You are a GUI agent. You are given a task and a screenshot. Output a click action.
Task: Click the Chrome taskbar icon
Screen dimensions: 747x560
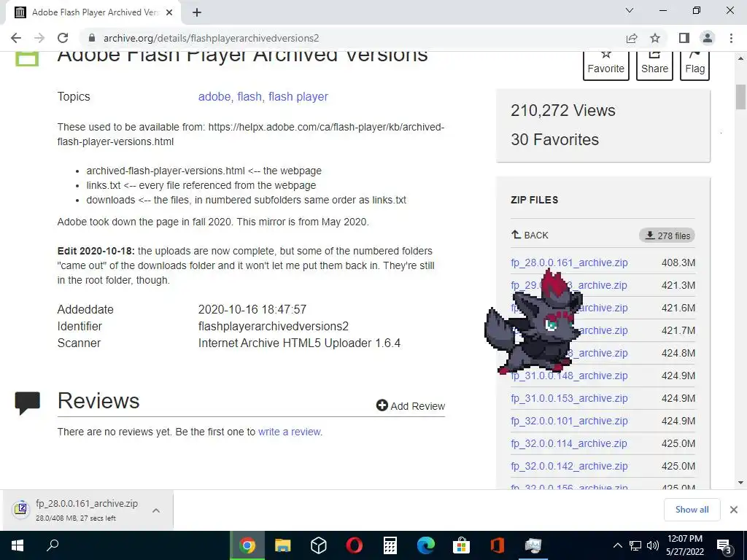(x=247, y=545)
